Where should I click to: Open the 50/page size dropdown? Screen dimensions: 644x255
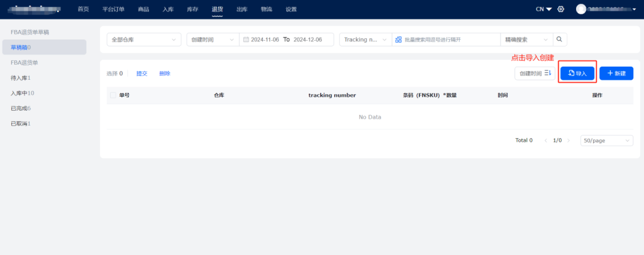click(606, 141)
